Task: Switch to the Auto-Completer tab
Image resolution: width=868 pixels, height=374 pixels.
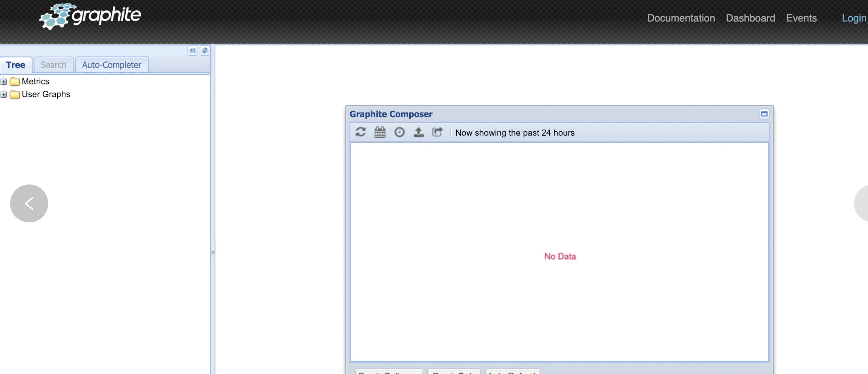Action: [111, 64]
